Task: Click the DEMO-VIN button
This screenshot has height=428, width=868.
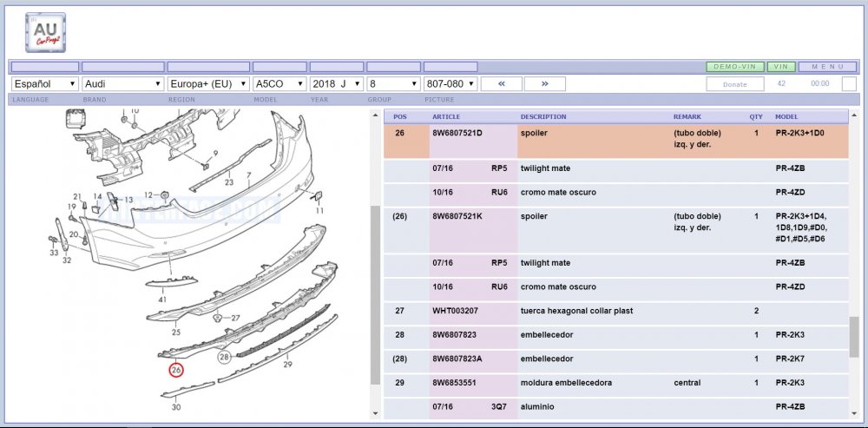Action: (735, 67)
